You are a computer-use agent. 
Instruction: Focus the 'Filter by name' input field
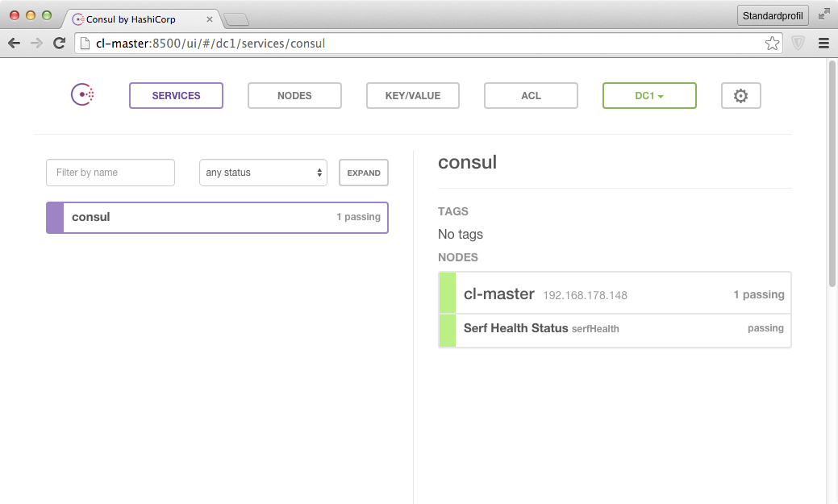point(110,173)
